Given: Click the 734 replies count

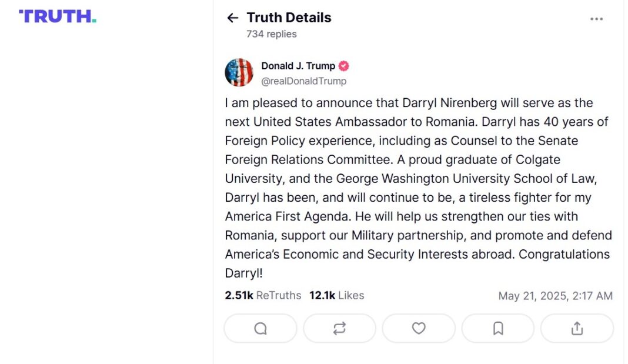Looking at the screenshot, I should 271,34.
